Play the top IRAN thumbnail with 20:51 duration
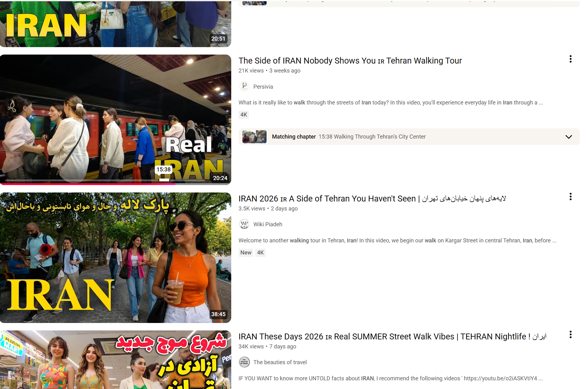Image resolution: width=588 pixels, height=389 pixels. [x=115, y=24]
